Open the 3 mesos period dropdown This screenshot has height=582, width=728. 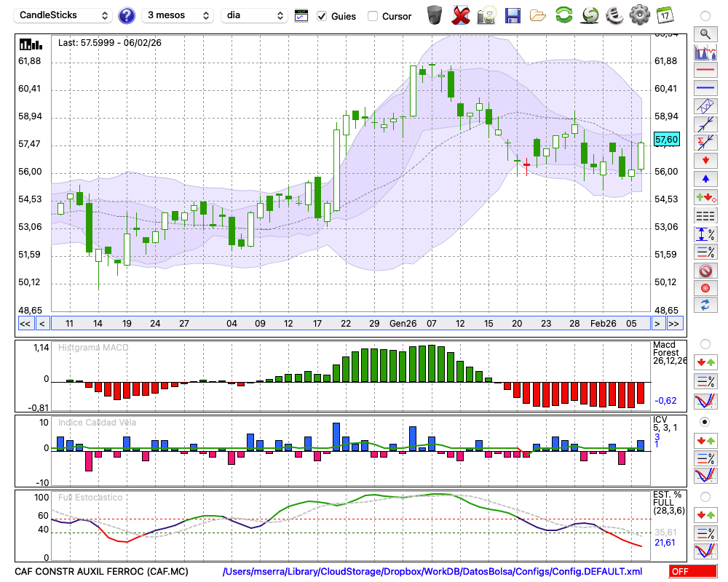(177, 15)
